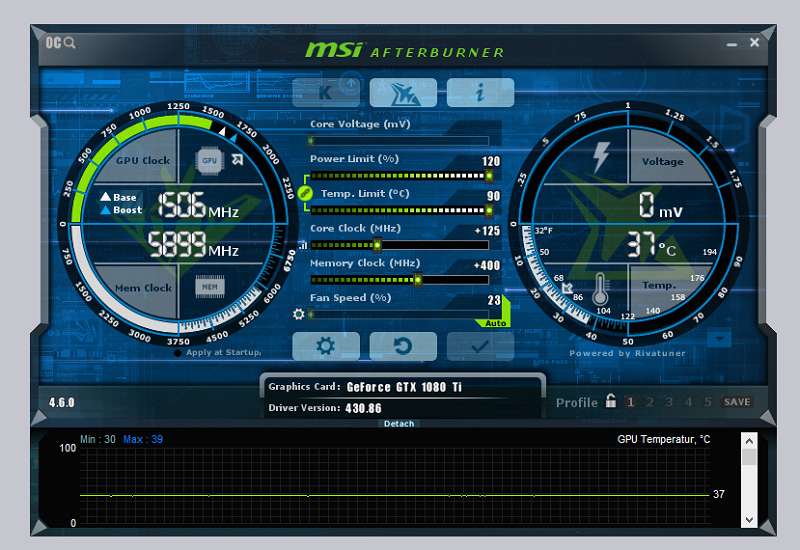Screen dimensions: 800x550
Task: Close the Afterburner window
Action: [755, 43]
